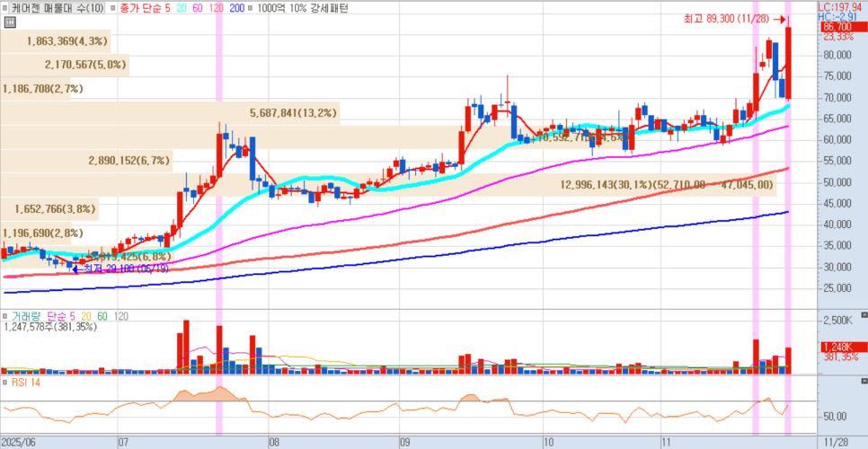The width and height of the screenshot is (868, 449).
Task: Select the volume 단순 moving average label
Action: click(57, 316)
